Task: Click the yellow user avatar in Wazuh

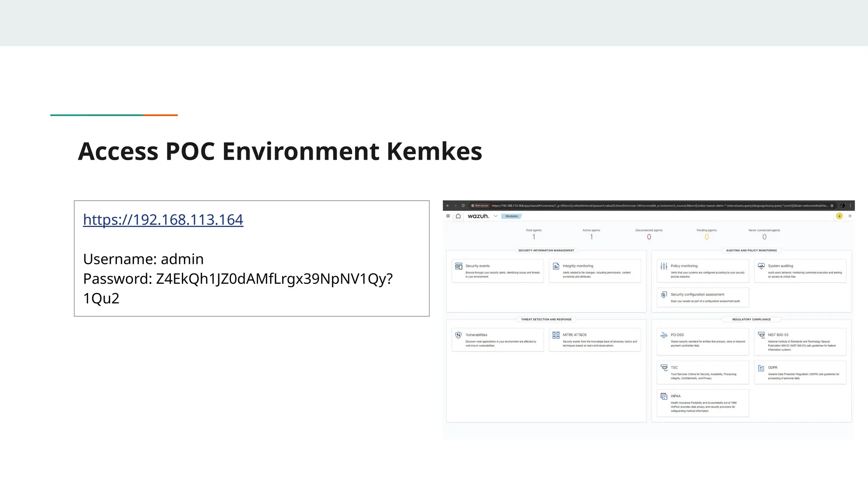Action: pos(839,216)
